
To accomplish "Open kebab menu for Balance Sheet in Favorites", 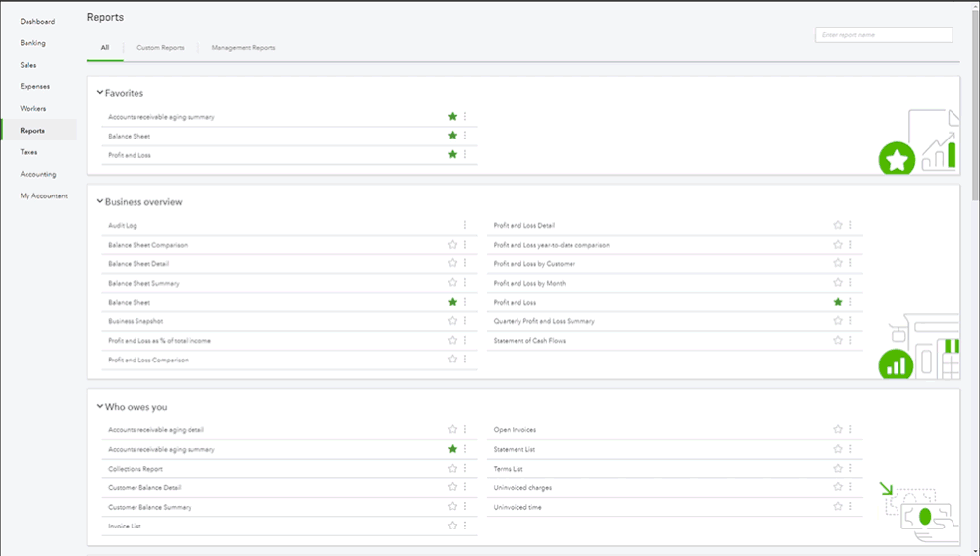I will pos(465,136).
